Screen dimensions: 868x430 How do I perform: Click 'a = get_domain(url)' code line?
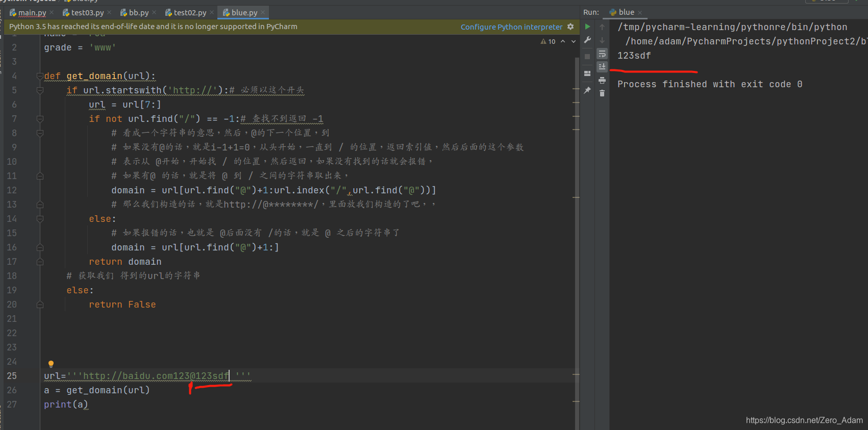tap(97, 390)
